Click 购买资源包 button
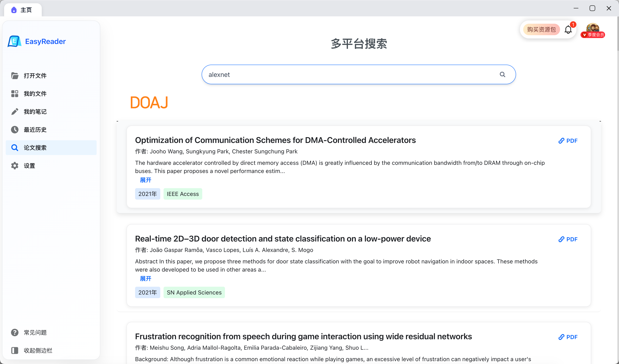 (541, 29)
